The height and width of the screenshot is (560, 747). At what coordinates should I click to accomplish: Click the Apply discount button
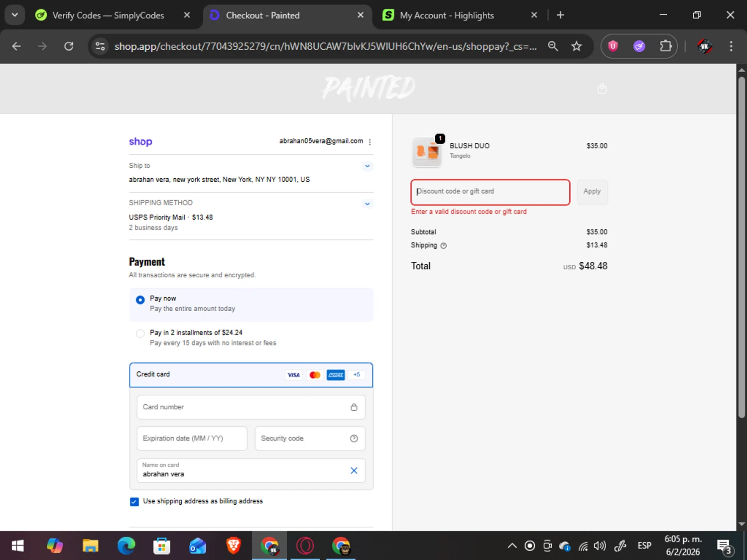tap(592, 192)
